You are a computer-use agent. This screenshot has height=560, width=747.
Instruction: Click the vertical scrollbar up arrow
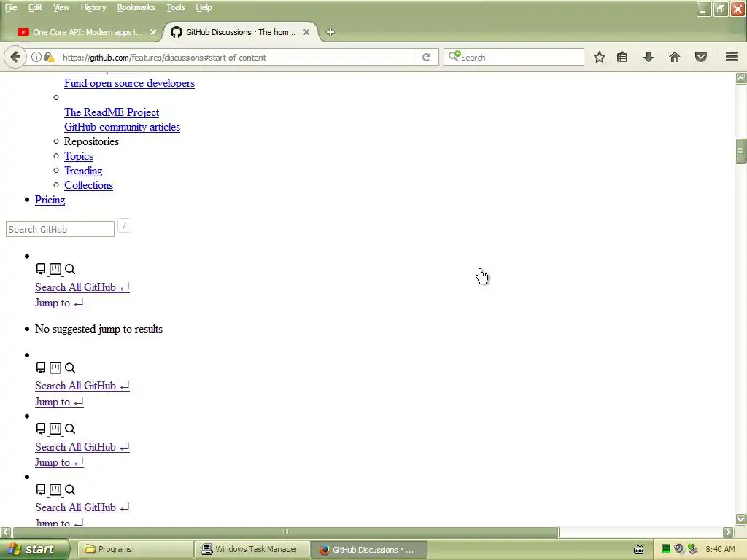[x=740, y=79]
